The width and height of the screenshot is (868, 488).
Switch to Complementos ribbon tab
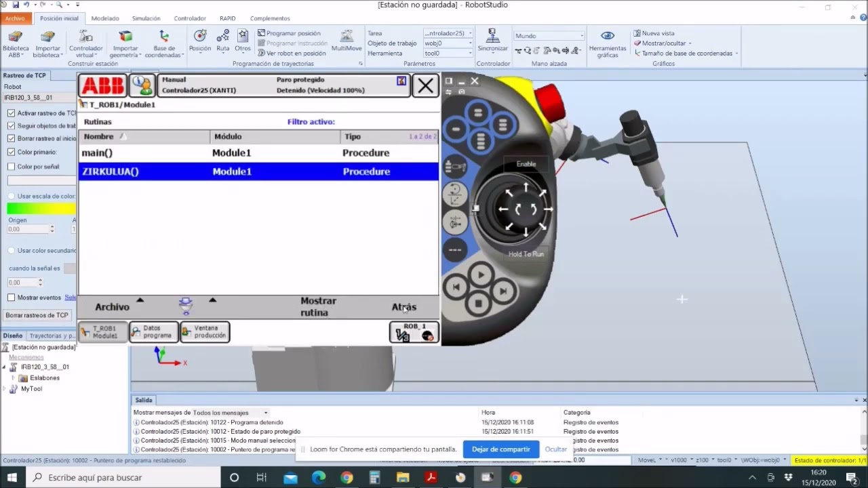point(270,18)
